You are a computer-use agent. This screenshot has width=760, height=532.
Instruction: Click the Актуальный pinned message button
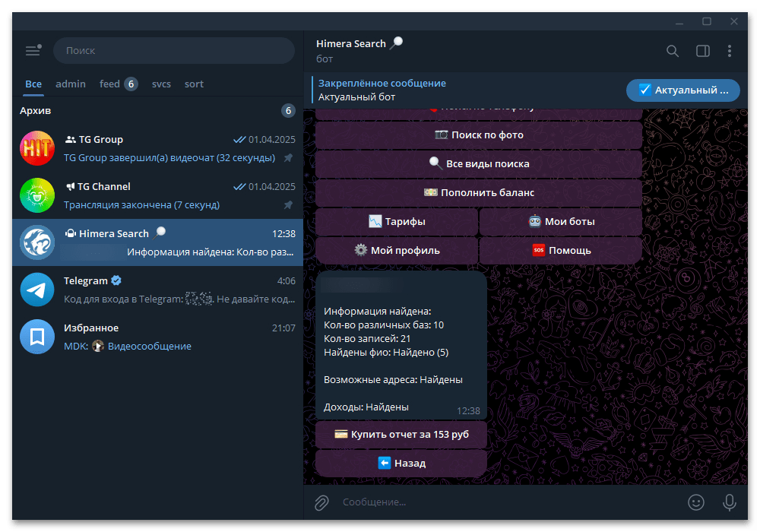(683, 90)
